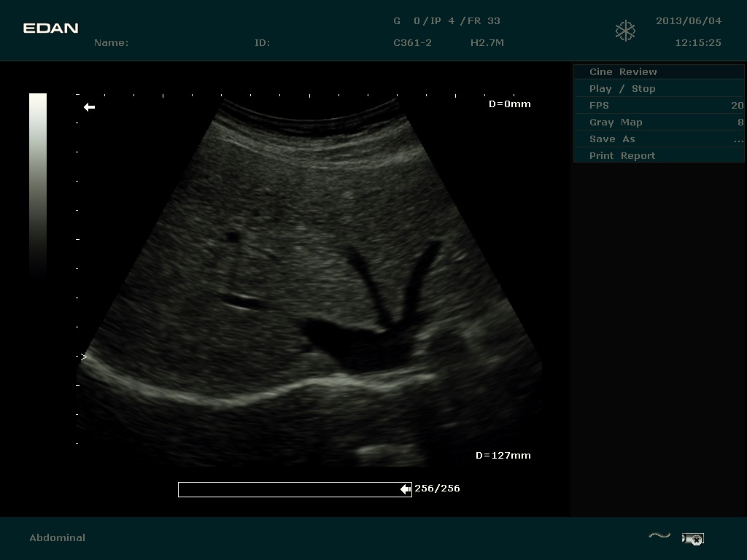This screenshot has width=747, height=560.
Task: Click the Abdominal exam type label
Action: pos(57,537)
